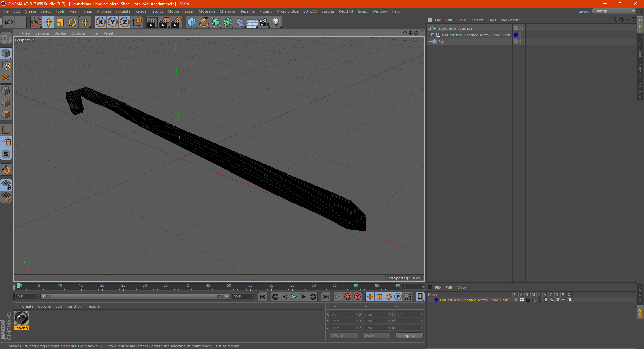Click the Houndsbay layer blue color swatch
This screenshot has width=644, height=349.
(436, 300)
